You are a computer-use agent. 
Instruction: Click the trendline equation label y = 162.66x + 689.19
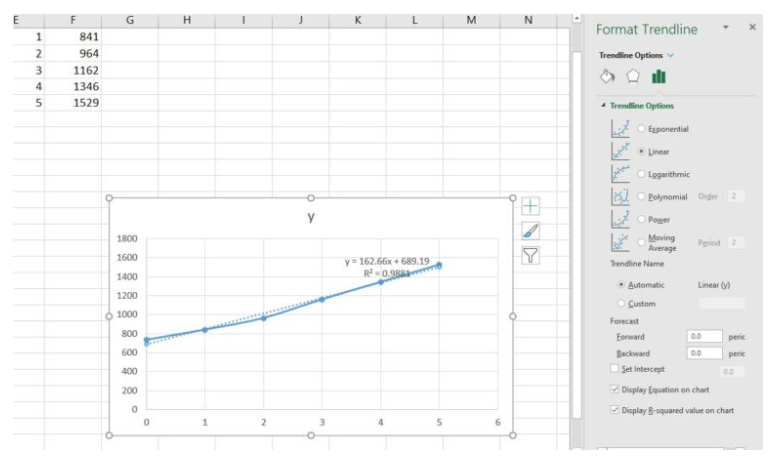[387, 261]
